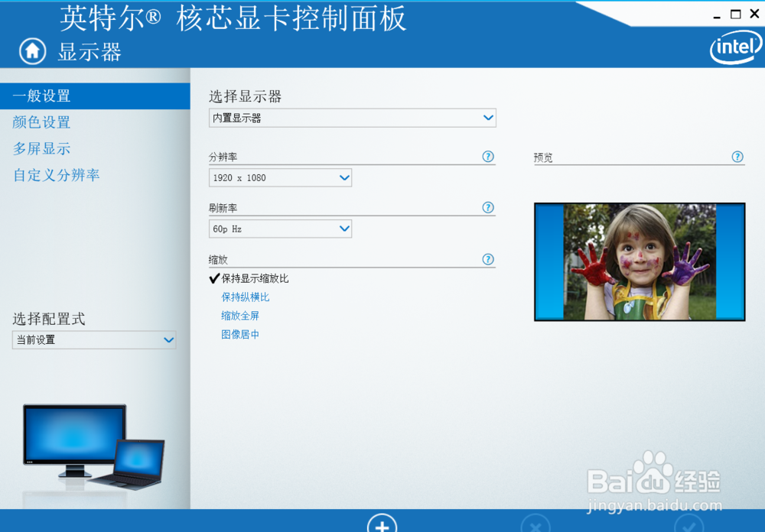This screenshot has width=765, height=532.
Task: Open help for the 预览 panel
Action: click(737, 157)
